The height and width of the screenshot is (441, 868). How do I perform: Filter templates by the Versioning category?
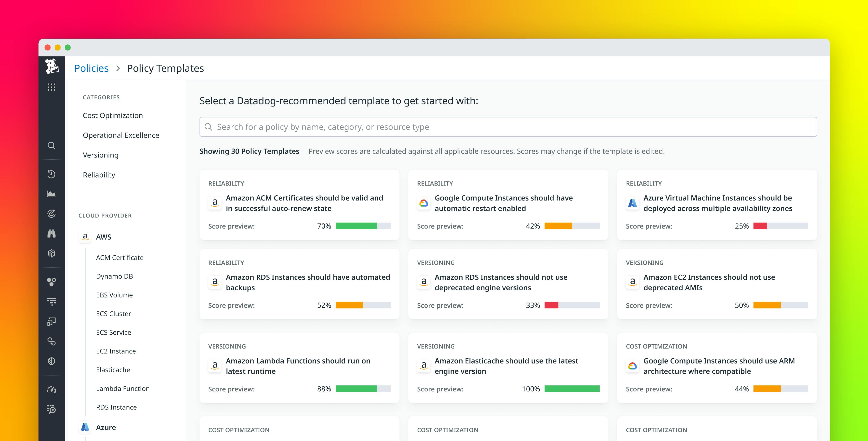pyautogui.click(x=100, y=155)
